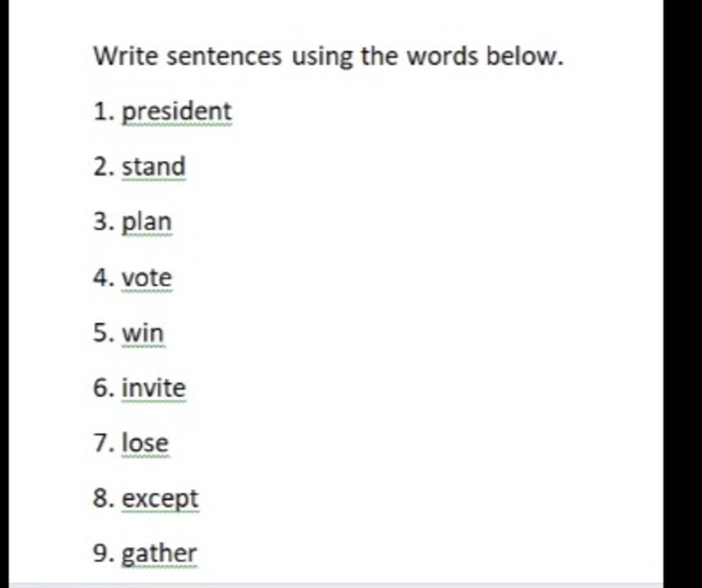Viewport: 702px width, 588px height.
Task: Click the list number '4.'
Action: pos(104,278)
